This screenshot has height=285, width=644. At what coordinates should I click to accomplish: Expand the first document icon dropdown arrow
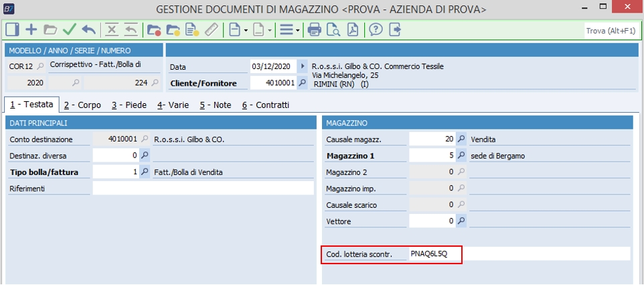tap(245, 30)
